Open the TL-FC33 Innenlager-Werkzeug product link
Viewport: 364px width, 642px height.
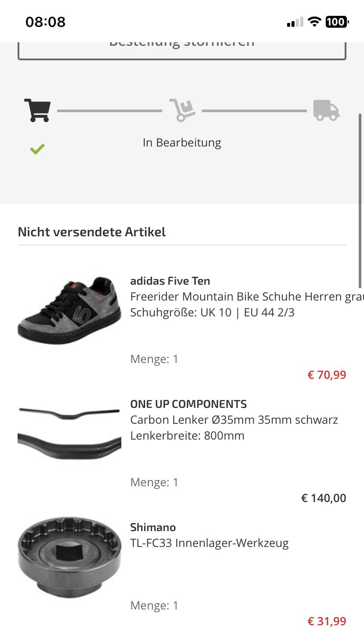pos(209,543)
